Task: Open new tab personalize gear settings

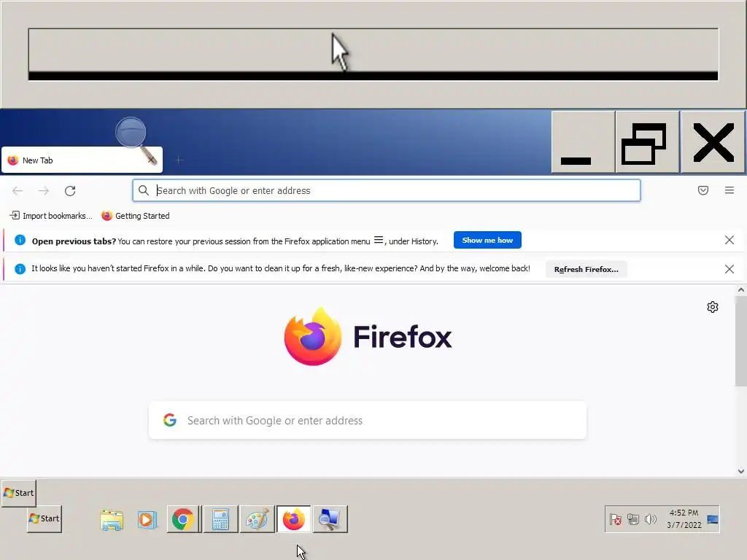Action: [x=713, y=307]
